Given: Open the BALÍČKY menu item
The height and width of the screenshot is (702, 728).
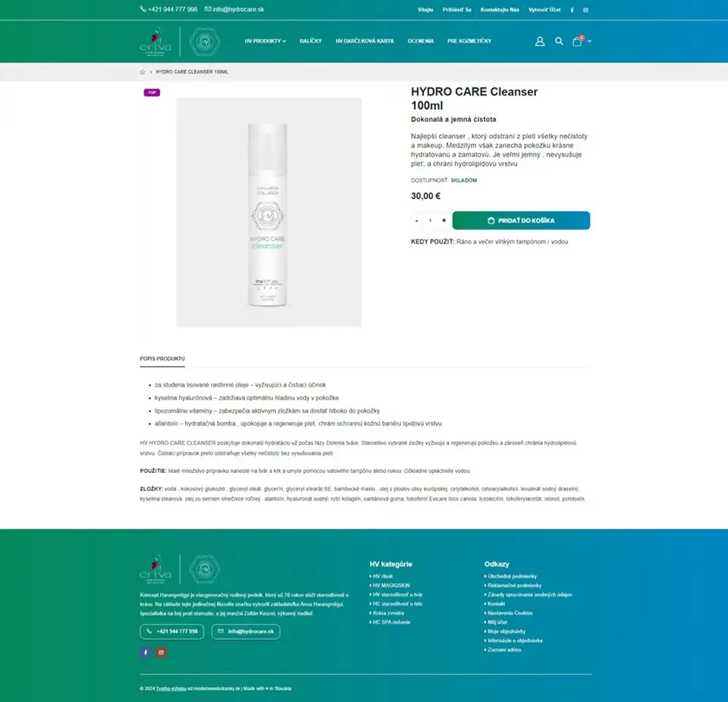Looking at the screenshot, I should pyautogui.click(x=311, y=42).
